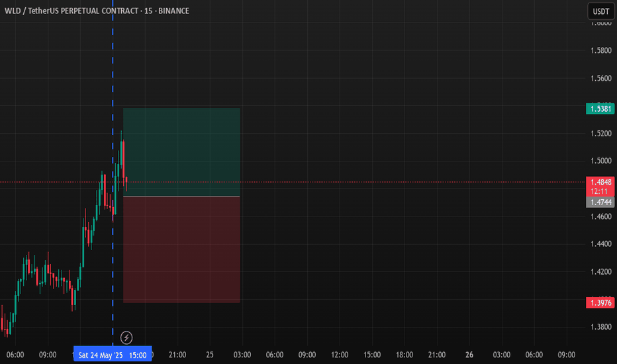This screenshot has height=364, width=617.
Task: Click the 1.4600 price axis label
Action: [x=601, y=216]
